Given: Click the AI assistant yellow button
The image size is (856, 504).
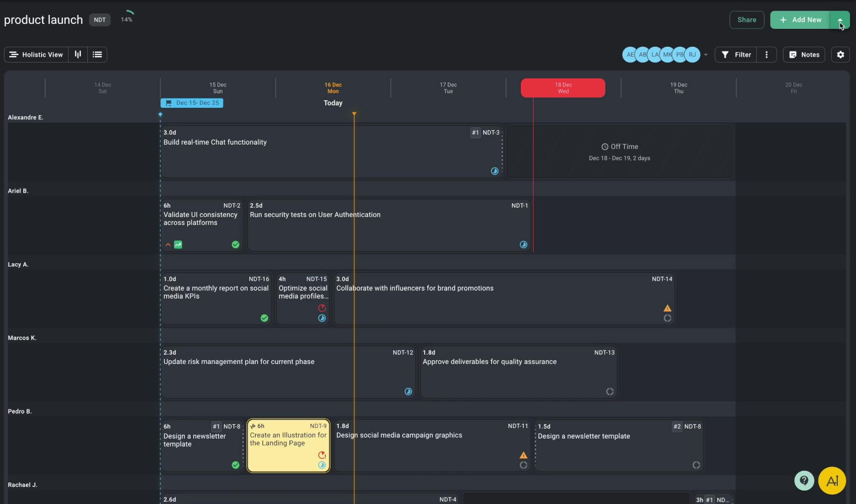Looking at the screenshot, I should coord(832,481).
